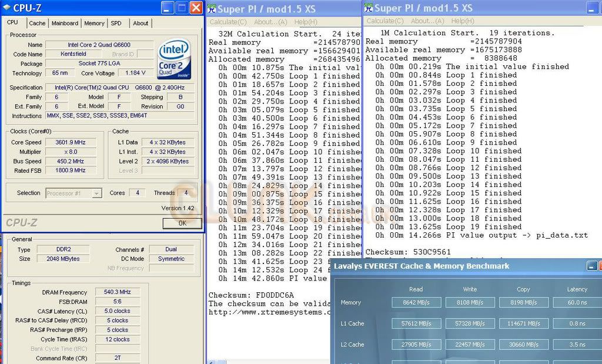Minimize the EVEREST Cache & Memory Benchmark window
Screen dimensions: 602x364
(x=592, y=266)
